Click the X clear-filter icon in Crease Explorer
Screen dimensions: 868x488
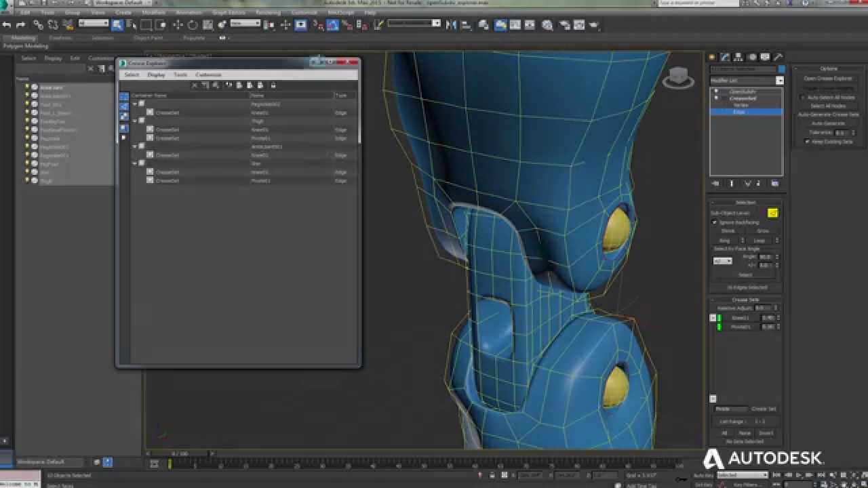[x=195, y=85]
